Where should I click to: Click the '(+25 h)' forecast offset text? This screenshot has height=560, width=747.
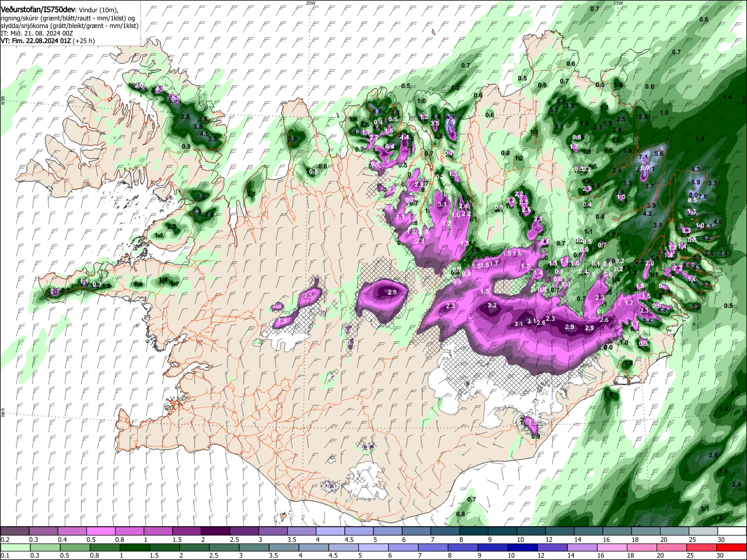pyautogui.click(x=84, y=41)
